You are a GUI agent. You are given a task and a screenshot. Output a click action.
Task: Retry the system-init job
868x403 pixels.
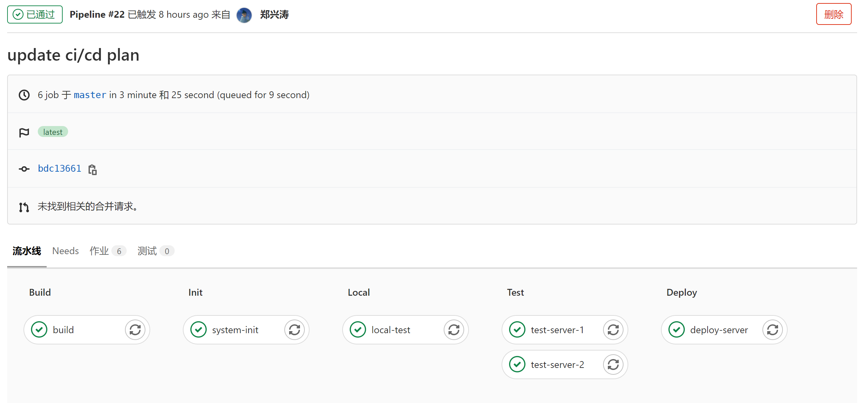(295, 330)
